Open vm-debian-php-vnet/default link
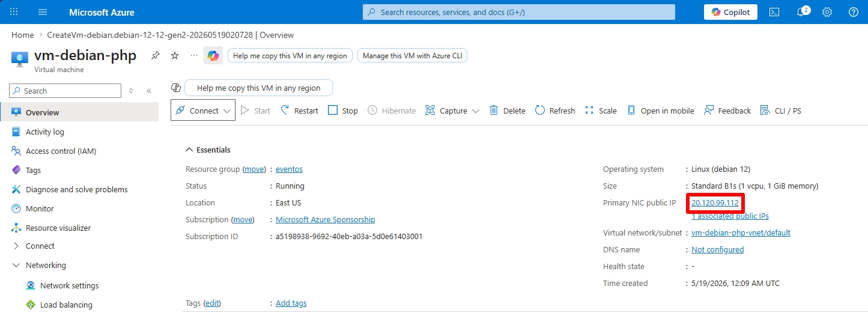Screen dimensions: 868x313 coord(741,232)
